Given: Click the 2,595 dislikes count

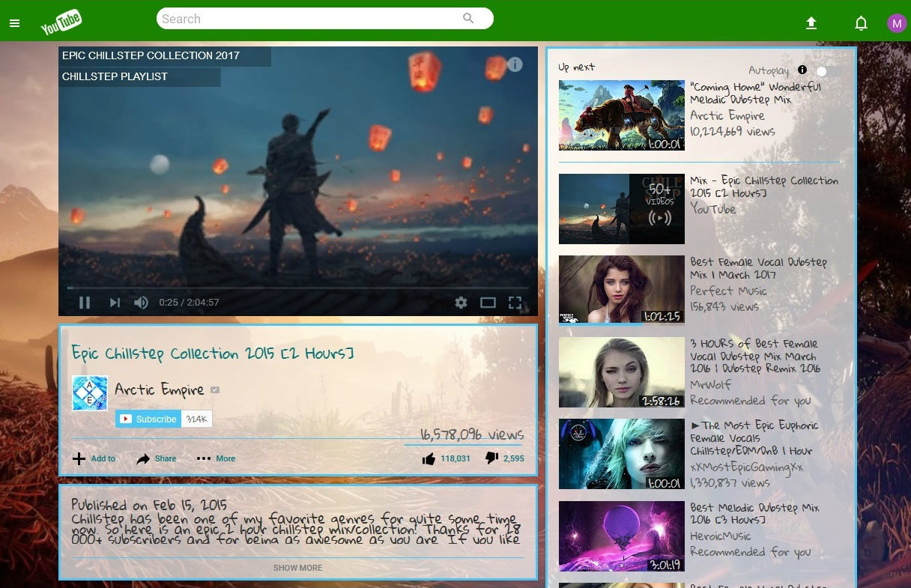Looking at the screenshot, I should point(514,458).
